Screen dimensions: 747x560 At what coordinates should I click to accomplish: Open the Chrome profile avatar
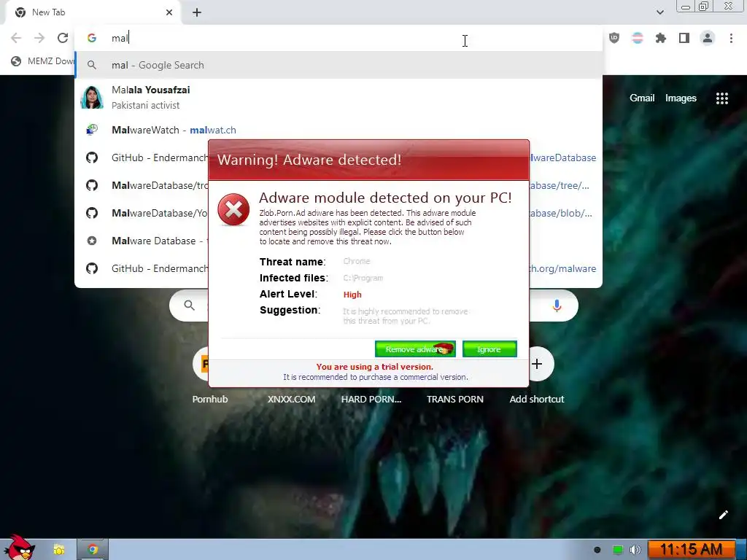(x=708, y=38)
